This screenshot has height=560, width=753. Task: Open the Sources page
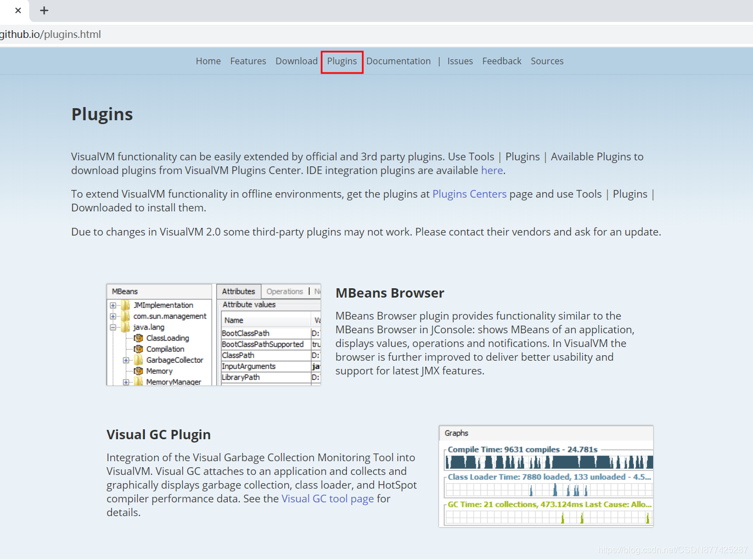(x=547, y=61)
